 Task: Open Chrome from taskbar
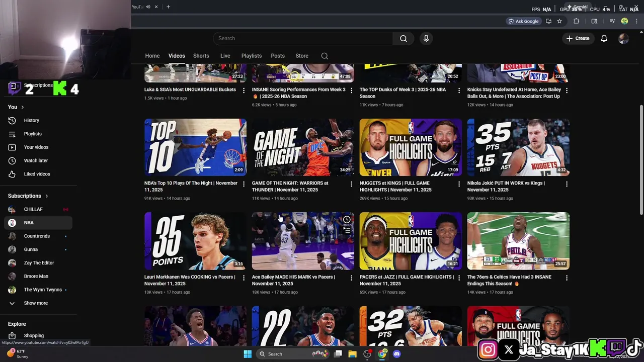[382, 354]
